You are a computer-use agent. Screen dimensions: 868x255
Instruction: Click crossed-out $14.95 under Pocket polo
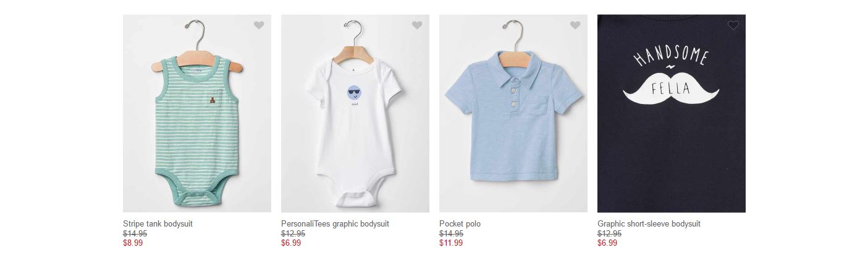click(x=451, y=234)
